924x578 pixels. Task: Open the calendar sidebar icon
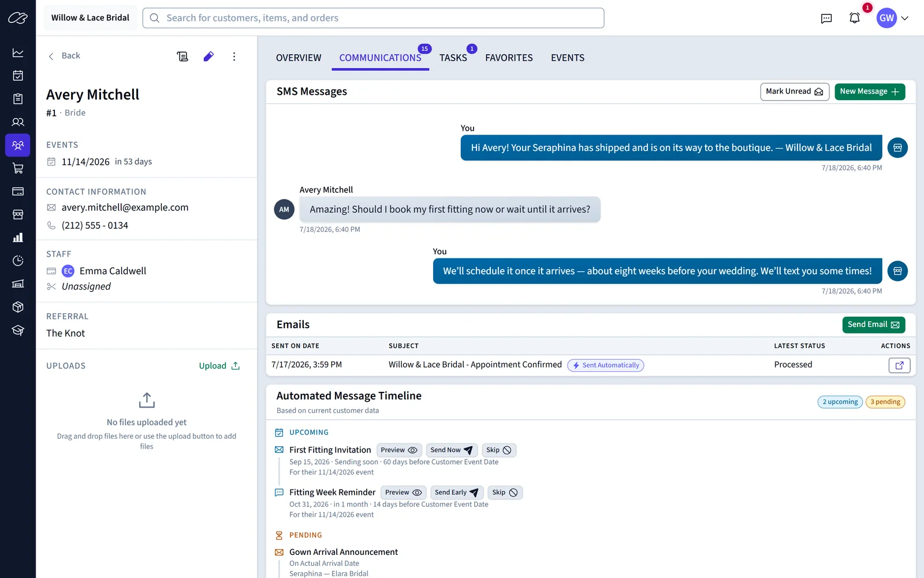click(18, 76)
